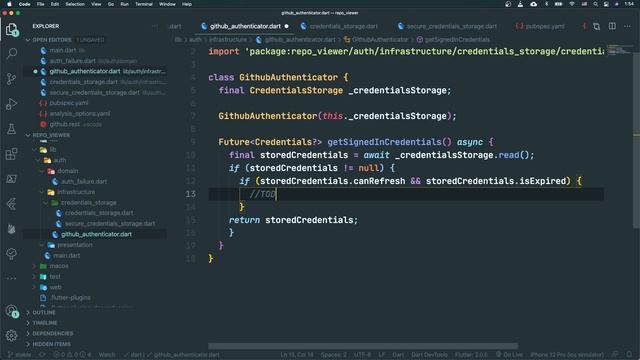Collapse the auth folder
The image size is (640, 360).
(60, 160)
